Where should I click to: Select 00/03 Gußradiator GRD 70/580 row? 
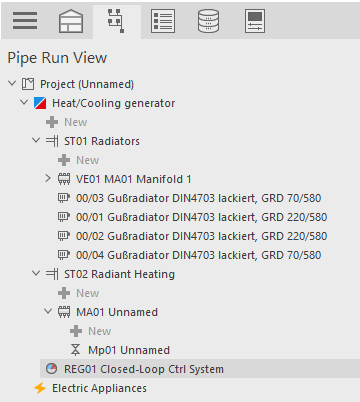pos(199,198)
